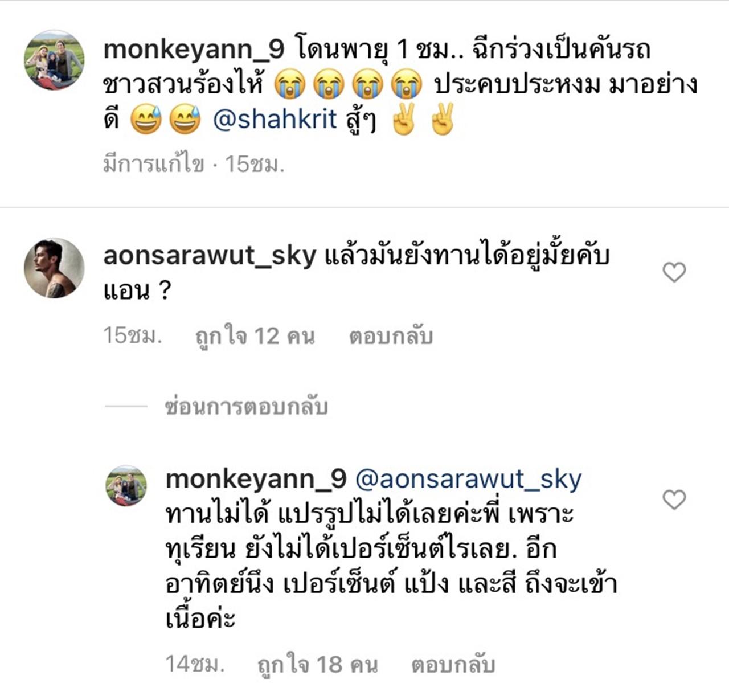Click monkeyann_9 username in the reply
Screen dimensions: 729x700
pyautogui.click(x=256, y=479)
